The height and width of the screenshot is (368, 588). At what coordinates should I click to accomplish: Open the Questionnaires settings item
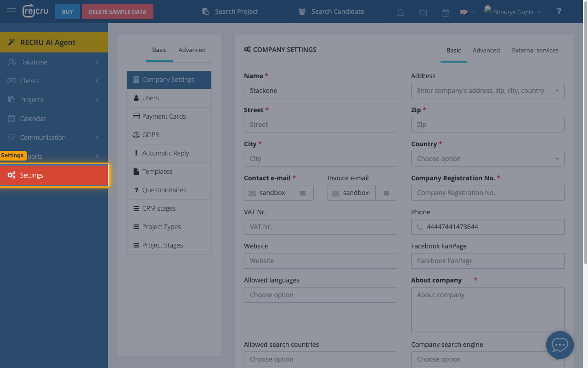[169, 190]
